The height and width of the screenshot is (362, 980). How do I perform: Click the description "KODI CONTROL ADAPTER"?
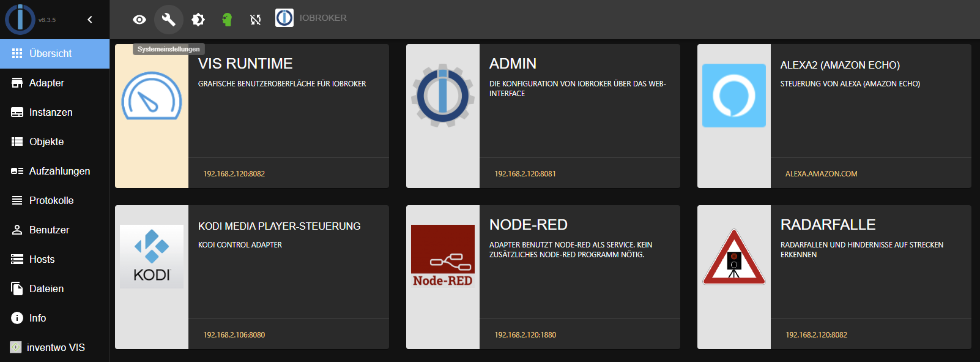[240, 245]
